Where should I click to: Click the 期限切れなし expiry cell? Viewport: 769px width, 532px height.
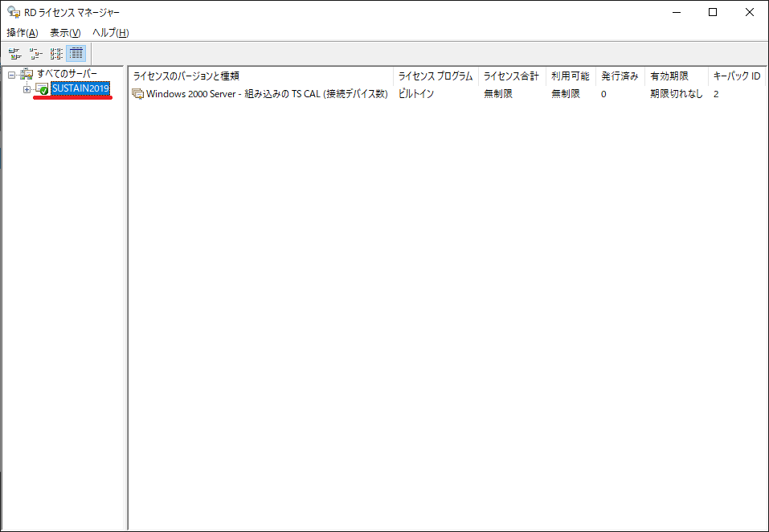(677, 94)
